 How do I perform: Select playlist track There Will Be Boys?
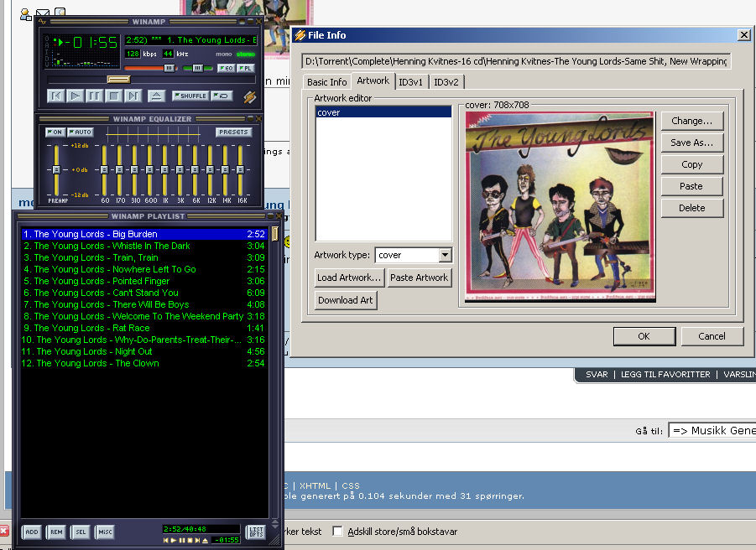click(x=144, y=304)
